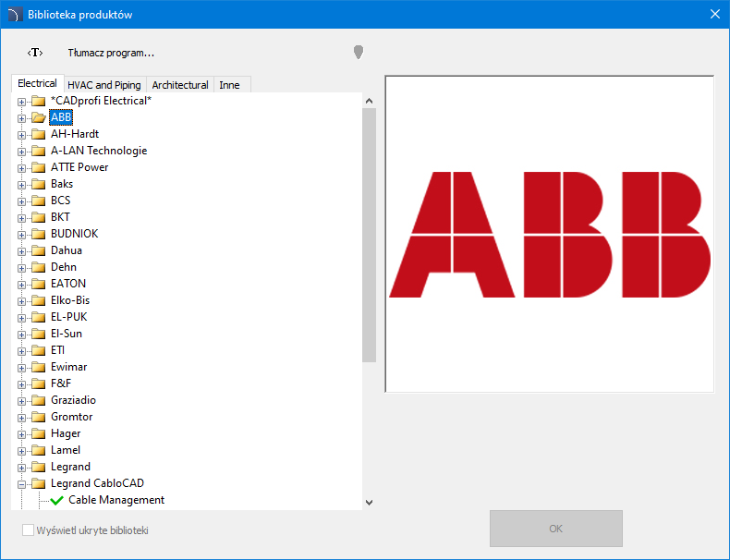This screenshot has height=560, width=730.
Task: Click the ABB logo preview image
Action: [550, 234]
